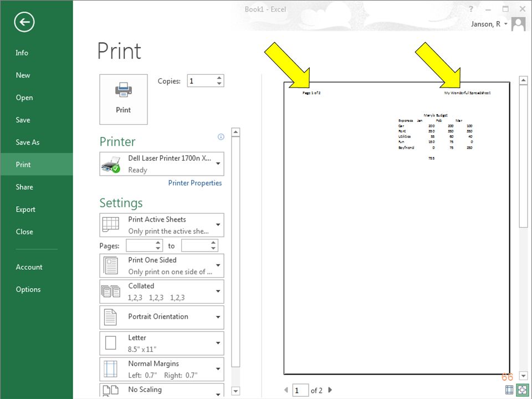Screen dimensions: 532x399
Task: Open Help via the question mark
Action: pos(471,9)
